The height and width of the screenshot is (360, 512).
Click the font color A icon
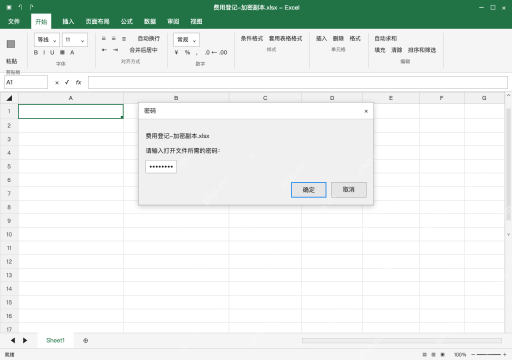pyautogui.click(x=72, y=52)
